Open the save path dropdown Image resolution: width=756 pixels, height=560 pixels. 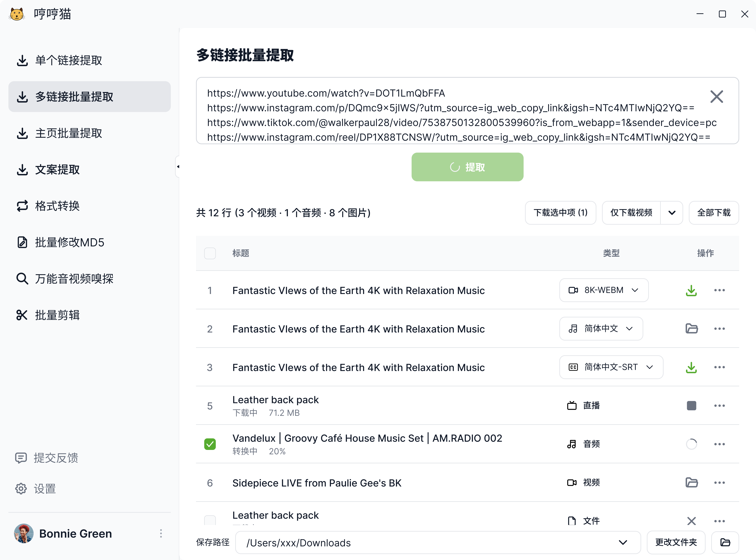click(623, 543)
